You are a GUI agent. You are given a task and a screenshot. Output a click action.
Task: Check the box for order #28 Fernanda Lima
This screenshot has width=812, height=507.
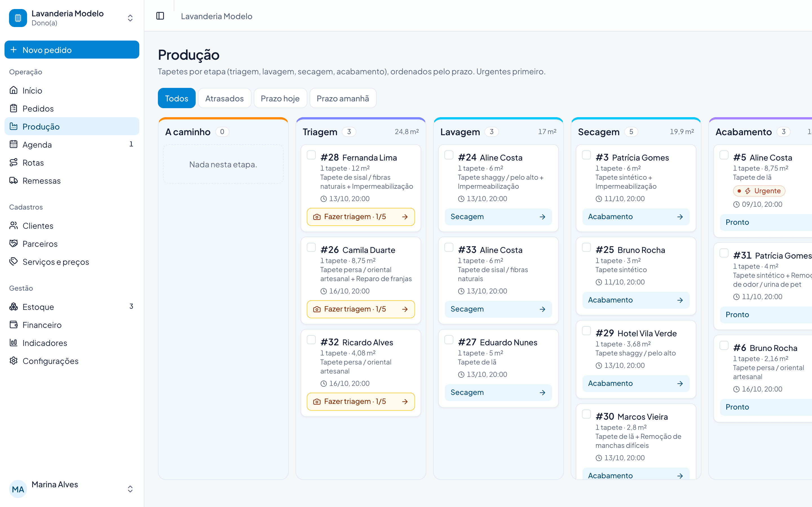311,155
